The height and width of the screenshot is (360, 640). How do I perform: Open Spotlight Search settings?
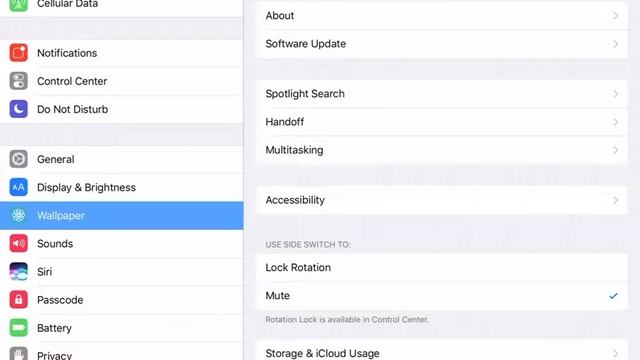click(442, 94)
